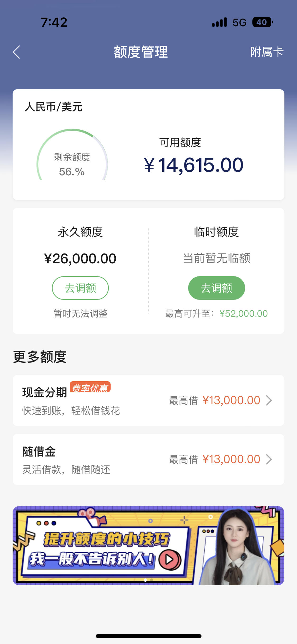Tap the 5G signal status icon
297x644 pixels.
point(239,23)
